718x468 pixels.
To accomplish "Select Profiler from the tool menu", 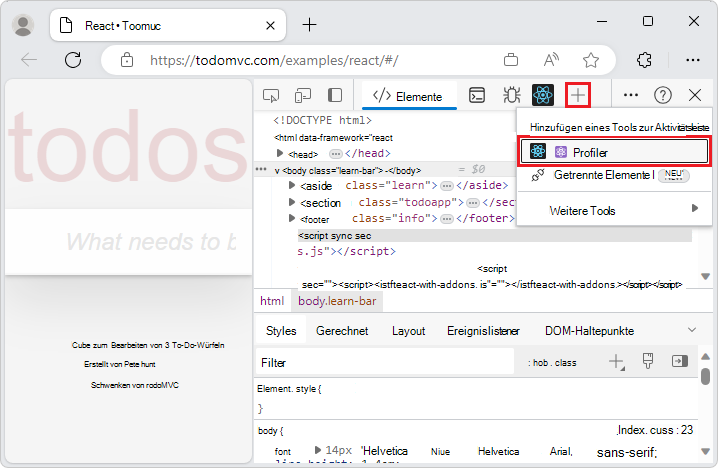I will (x=615, y=152).
